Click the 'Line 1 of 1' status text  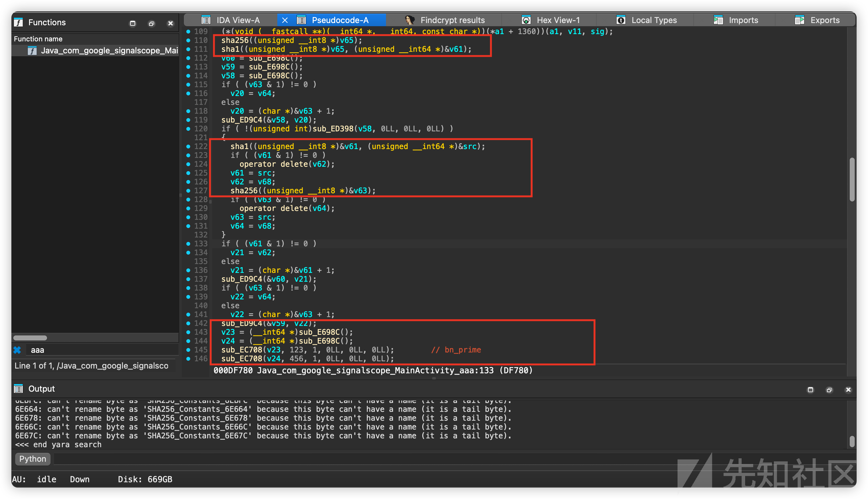[91, 366]
